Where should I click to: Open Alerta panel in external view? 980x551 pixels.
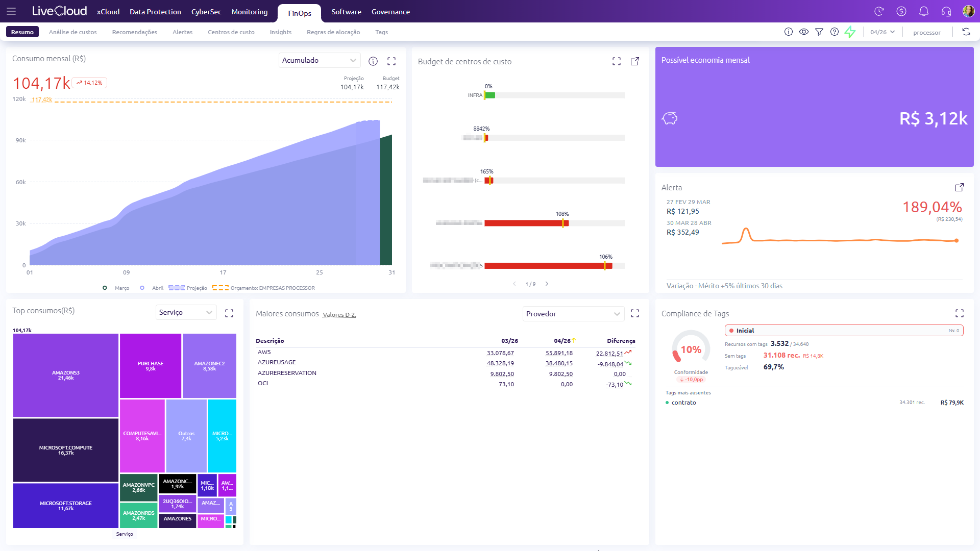(960, 187)
